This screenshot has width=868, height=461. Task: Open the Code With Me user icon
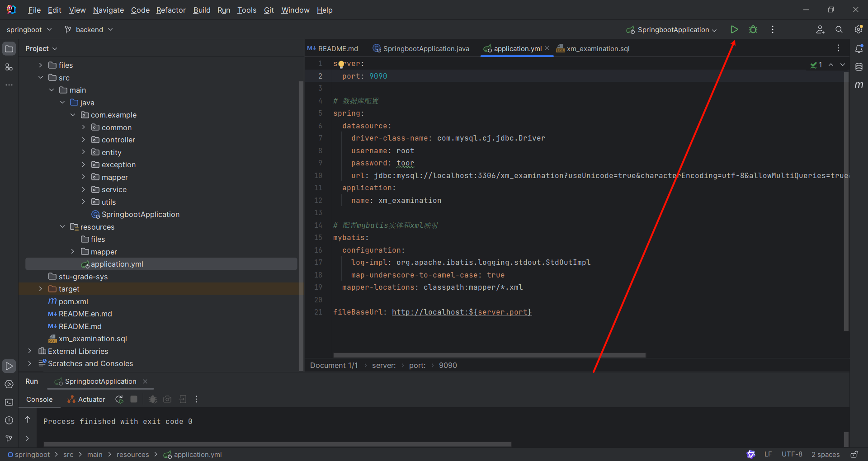pyautogui.click(x=820, y=29)
